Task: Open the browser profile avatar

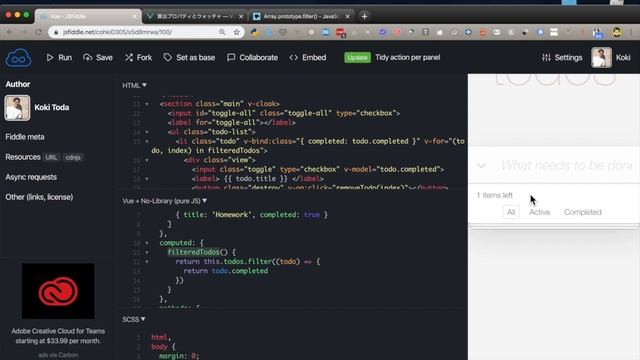Action: point(616,32)
